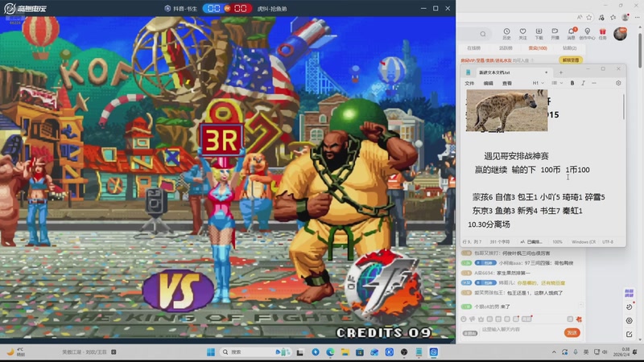Open the 关注 heart follow icon
Screen dimensions: 644x362
pos(522,34)
